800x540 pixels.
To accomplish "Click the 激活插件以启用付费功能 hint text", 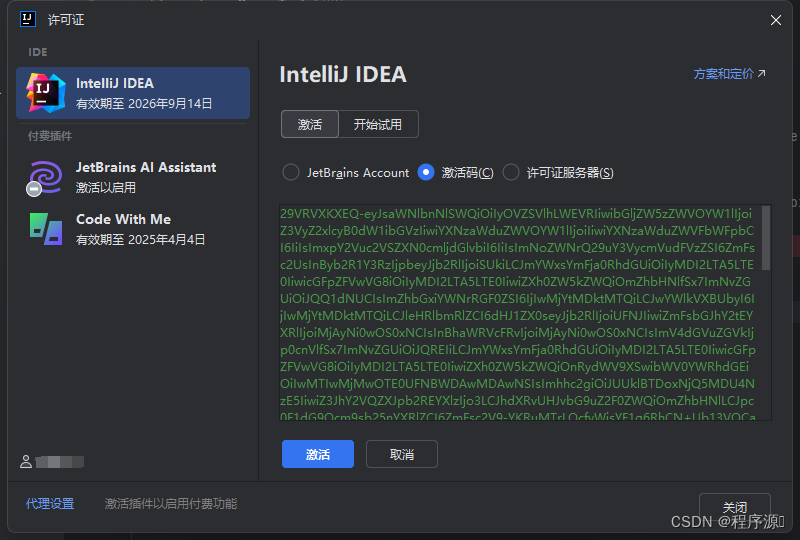I will tap(171, 504).
